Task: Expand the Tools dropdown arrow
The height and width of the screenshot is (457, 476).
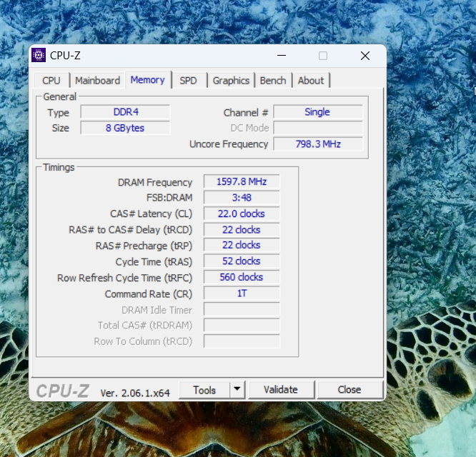Action: point(237,389)
